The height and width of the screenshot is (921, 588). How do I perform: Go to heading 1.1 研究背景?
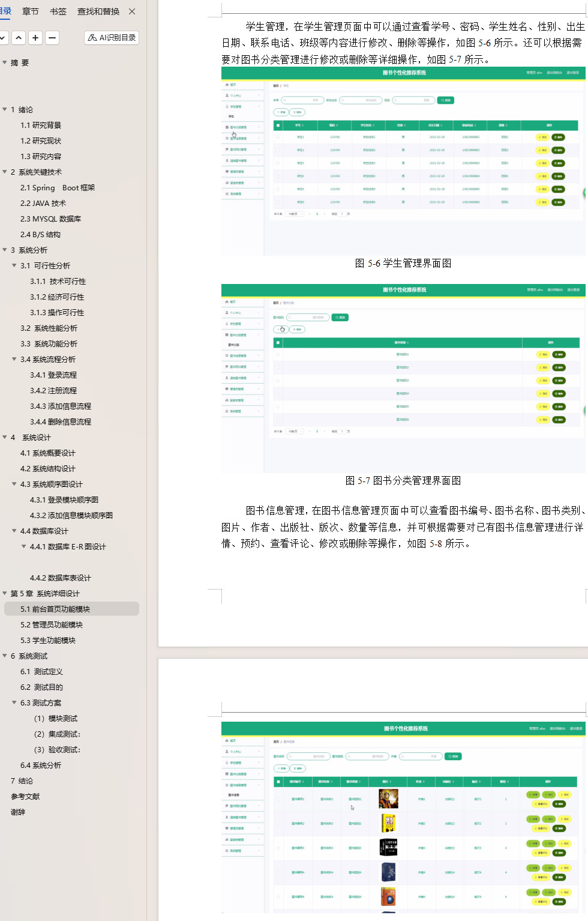coord(41,125)
